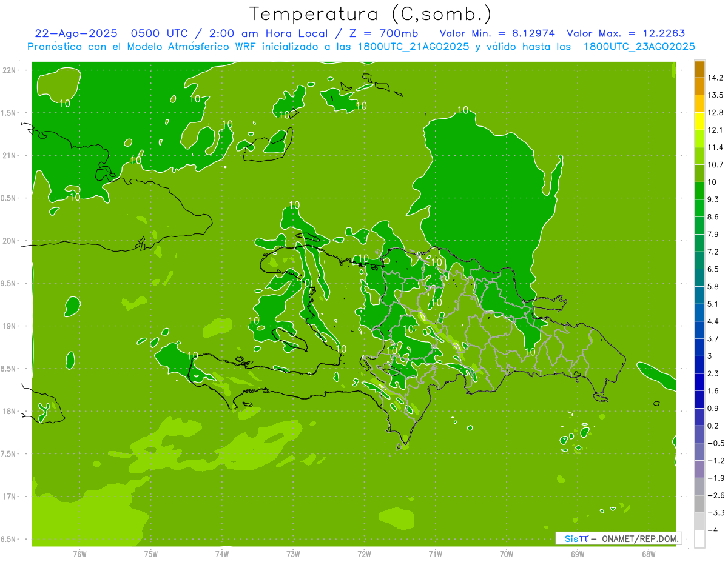The image size is (728, 562).
Task: Click the legend value "0.2"
Action: 713,426
